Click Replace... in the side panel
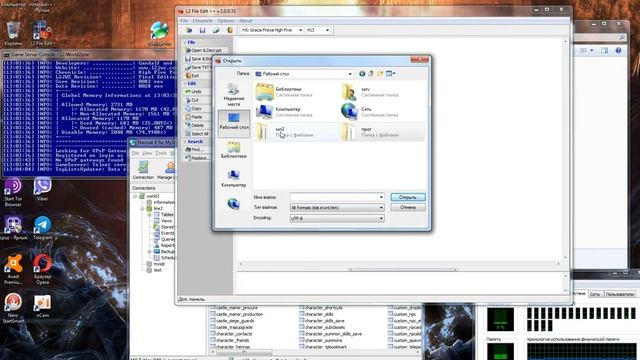The width and height of the screenshot is (640, 360). click(196, 158)
